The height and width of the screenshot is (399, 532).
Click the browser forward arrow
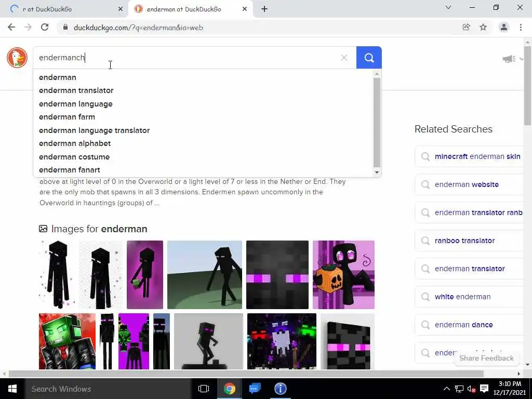pos(28,28)
